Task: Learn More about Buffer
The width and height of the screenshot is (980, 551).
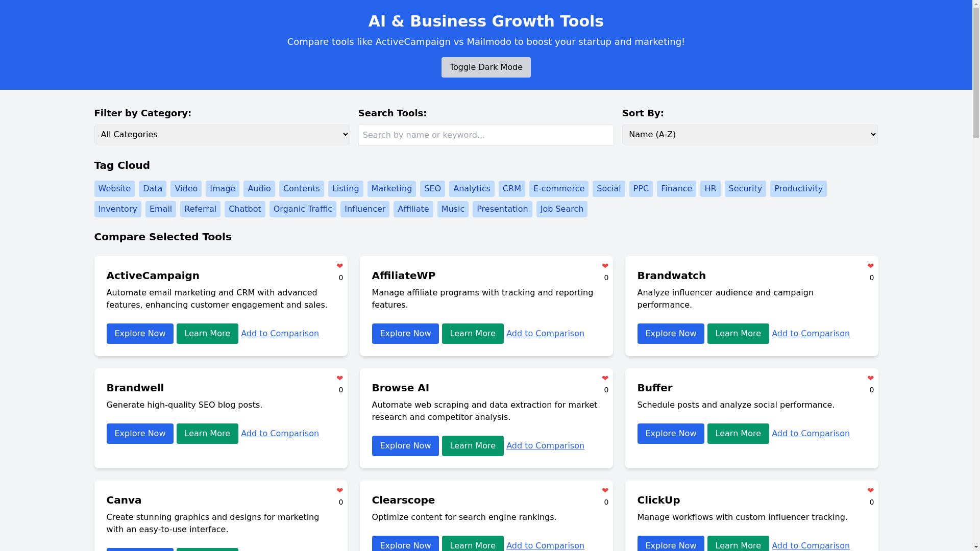Action: (738, 434)
